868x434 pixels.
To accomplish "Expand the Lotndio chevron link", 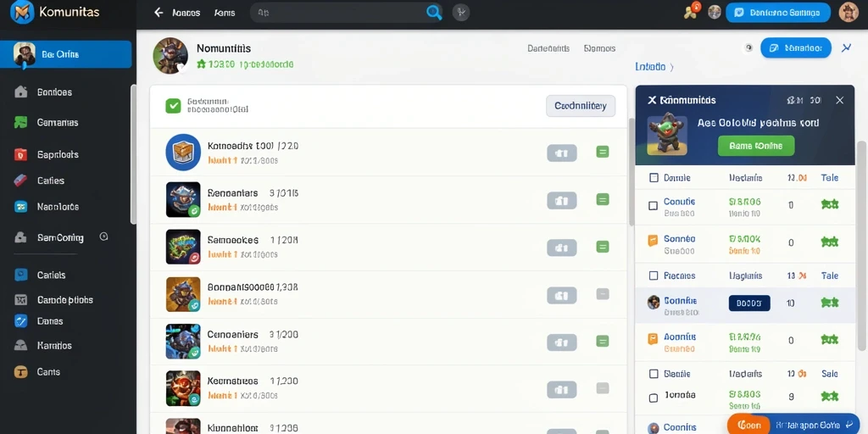I will click(654, 67).
